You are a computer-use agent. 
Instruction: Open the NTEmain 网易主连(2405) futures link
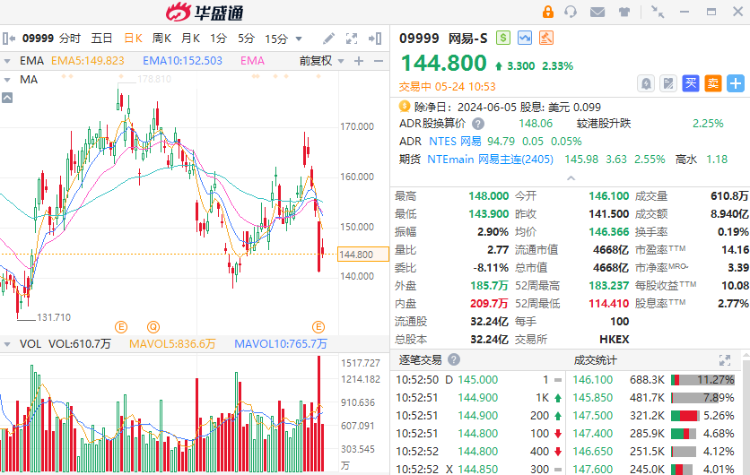tap(490, 159)
